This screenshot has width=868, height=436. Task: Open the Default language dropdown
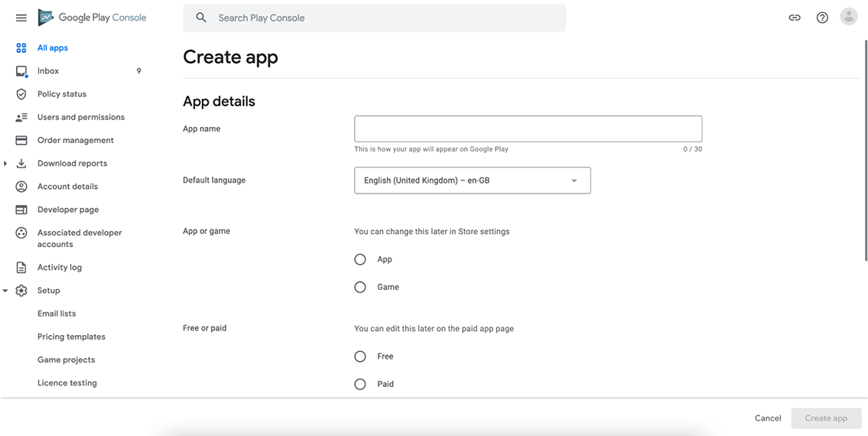click(x=472, y=181)
